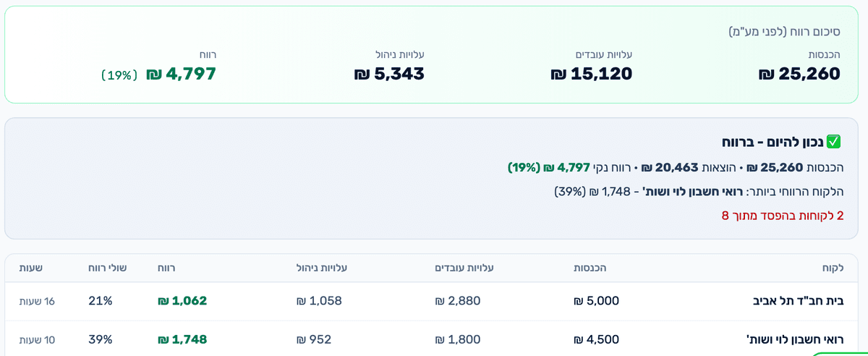Screen dimensions: 868x356
Task: Select the 4,797 ₪ profit summary figure
Action: click(181, 74)
